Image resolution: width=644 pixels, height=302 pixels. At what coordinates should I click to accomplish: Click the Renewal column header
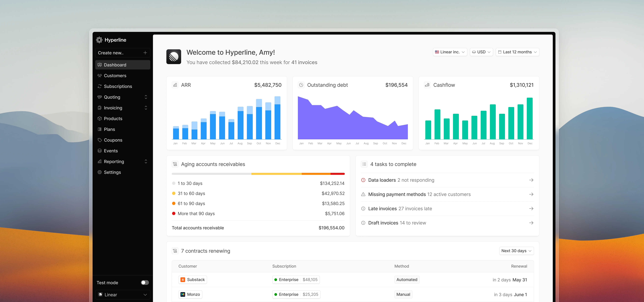519,266
